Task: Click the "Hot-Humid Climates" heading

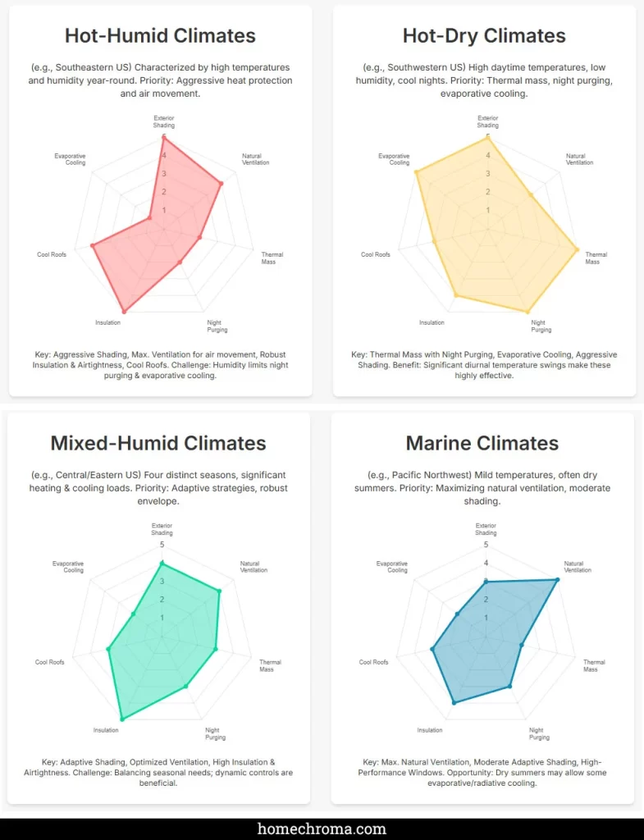Action: [160, 36]
